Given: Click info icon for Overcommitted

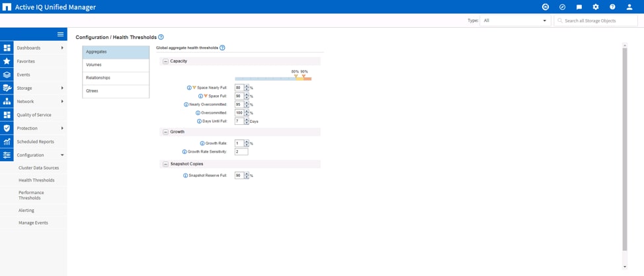Looking at the screenshot, I should pyautogui.click(x=198, y=113).
